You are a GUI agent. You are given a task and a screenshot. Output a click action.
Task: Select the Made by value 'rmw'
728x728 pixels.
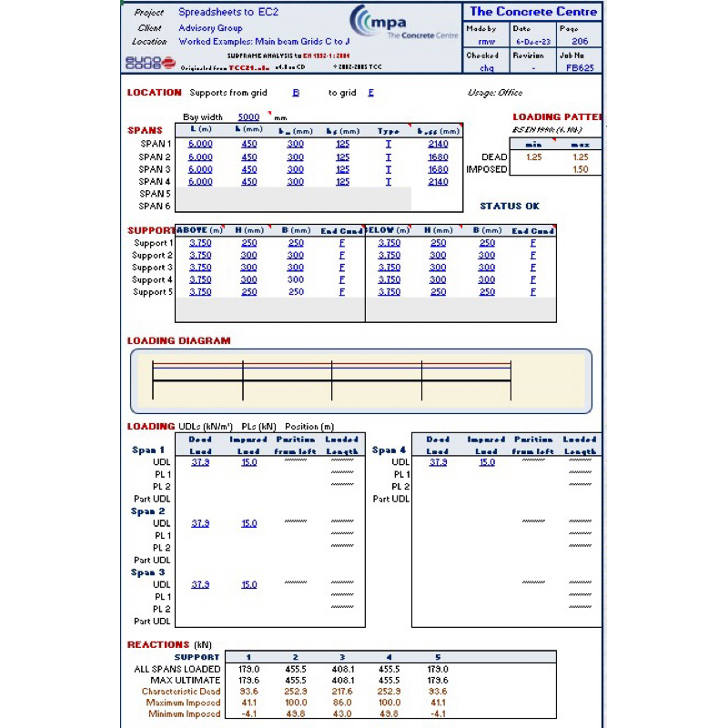[x=486, y=41]
